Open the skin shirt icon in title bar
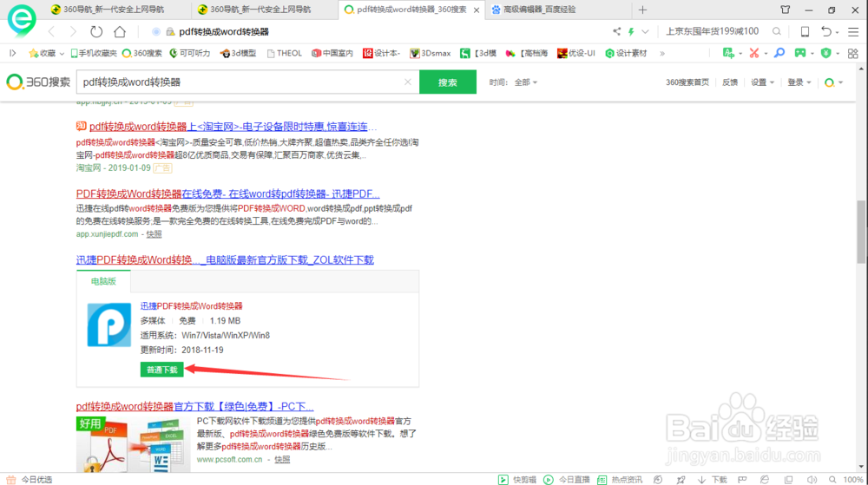868x485 pixels. click(x=785, y=10)
